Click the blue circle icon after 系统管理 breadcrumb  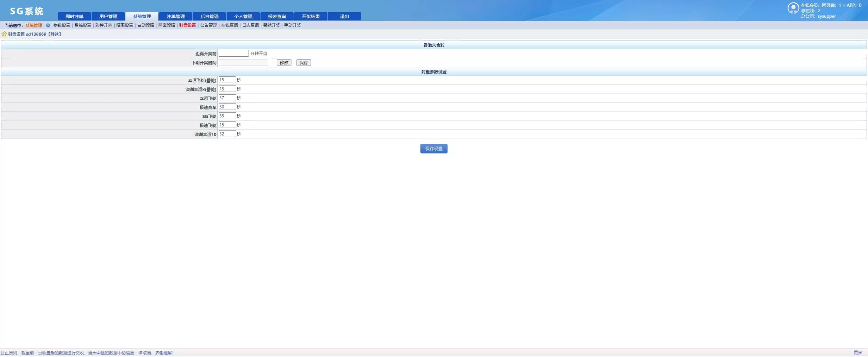[47, 25]
